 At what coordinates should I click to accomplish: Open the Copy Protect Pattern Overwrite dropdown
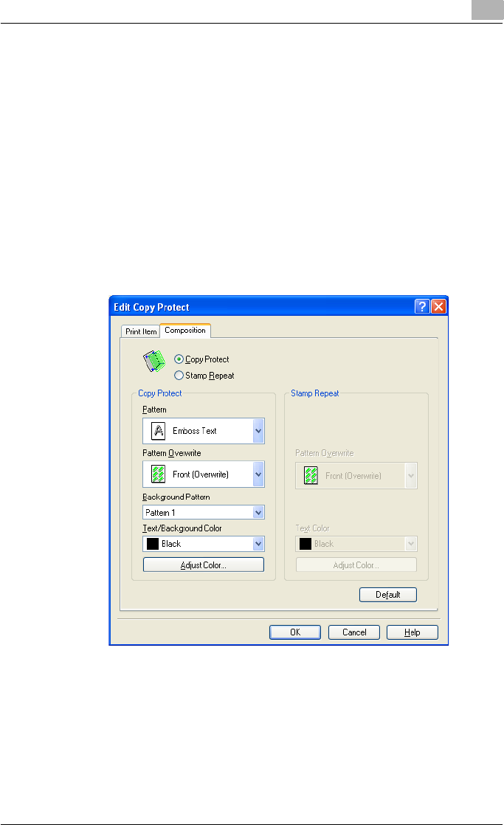[x=204, y=474]
